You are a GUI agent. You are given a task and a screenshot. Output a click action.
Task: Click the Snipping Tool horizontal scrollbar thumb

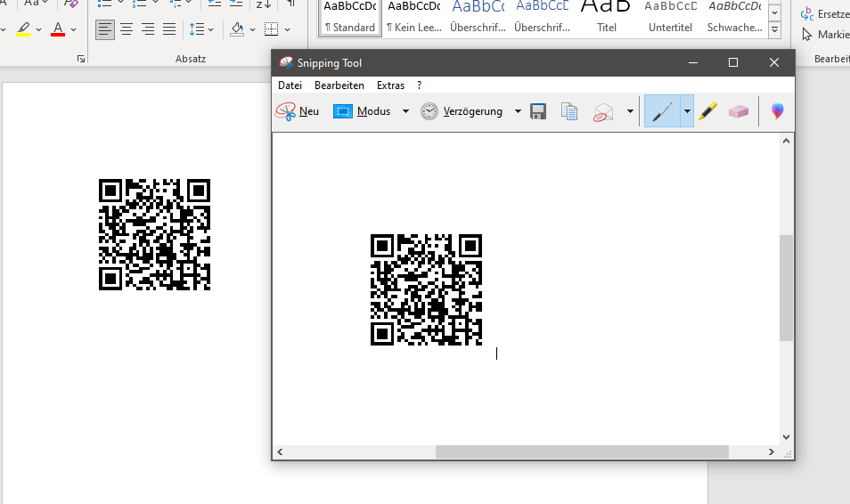pyautogui.click(x=582, y=452)
